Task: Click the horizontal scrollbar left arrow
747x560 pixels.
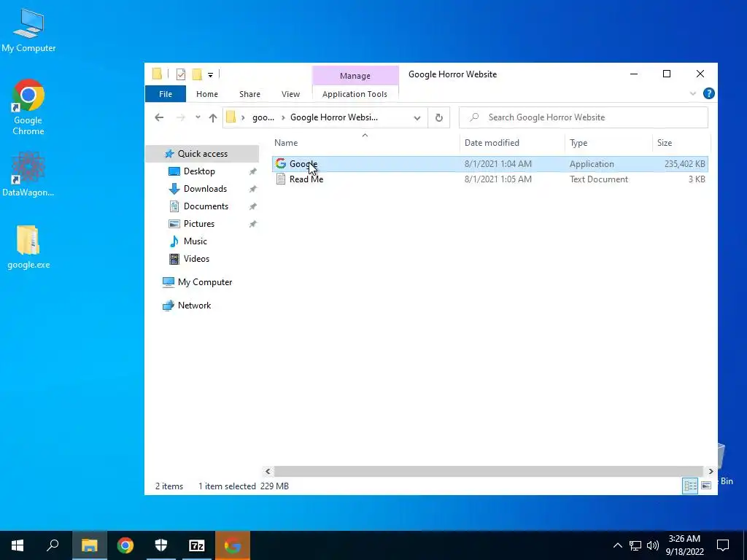Action: tap(268, 472)
